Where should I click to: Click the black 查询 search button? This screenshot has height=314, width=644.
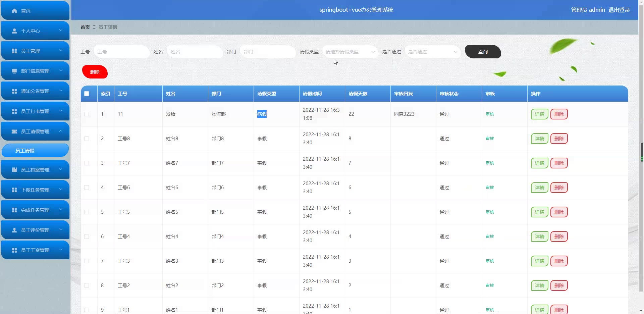click(x=483, y=52)
